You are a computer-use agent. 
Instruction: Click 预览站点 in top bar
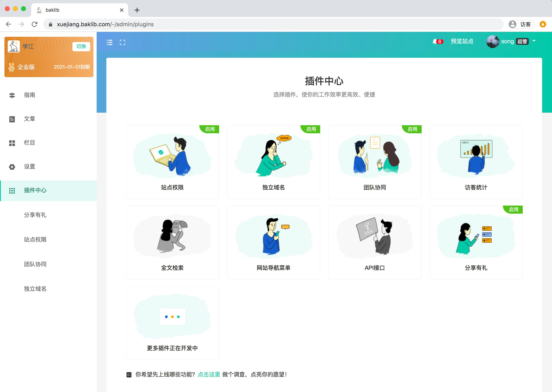point(462,41)
